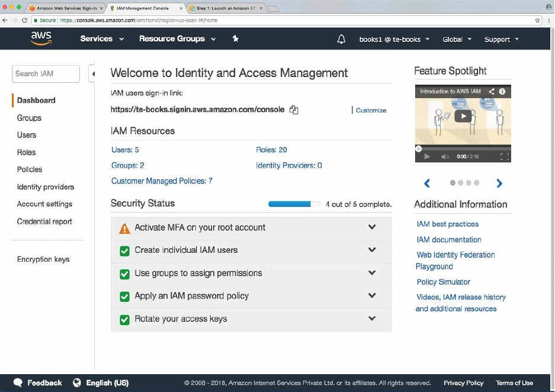
Task: Open the Users page in sidebar
Action: pyautogui.click(x=27, y=135)
